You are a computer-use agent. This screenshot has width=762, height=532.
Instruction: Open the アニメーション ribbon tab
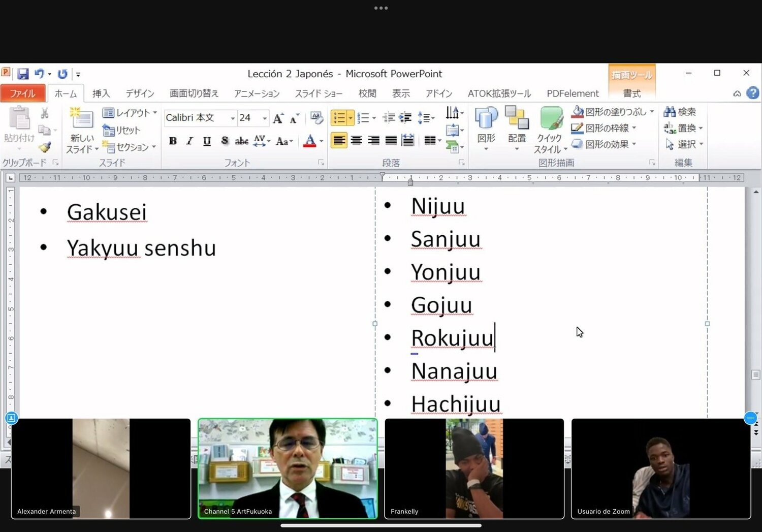[257, 93]
